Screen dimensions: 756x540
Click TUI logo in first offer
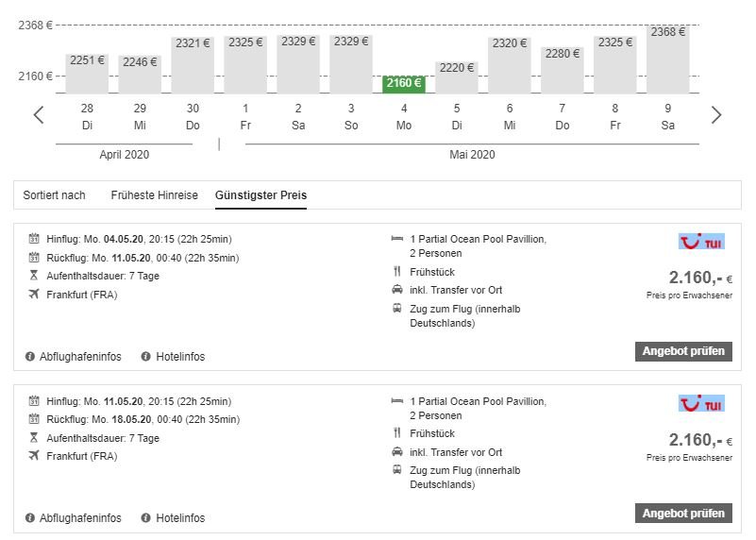701,242
